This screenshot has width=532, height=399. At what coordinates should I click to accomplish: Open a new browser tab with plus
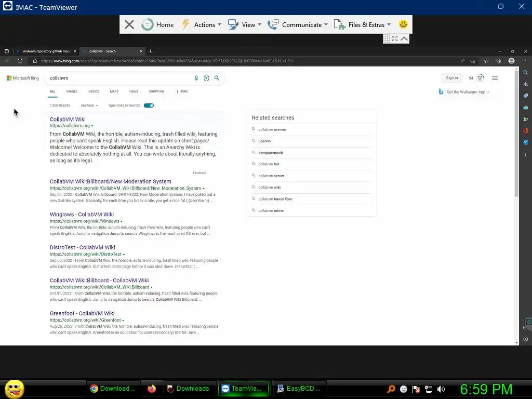151,51
